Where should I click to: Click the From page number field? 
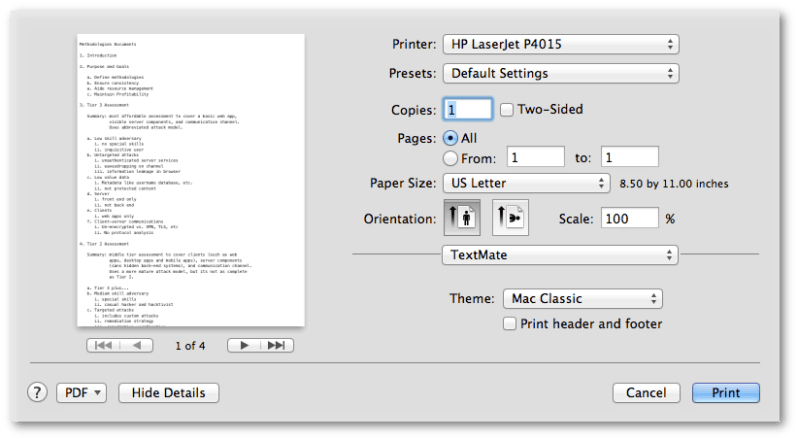(535, 157)
